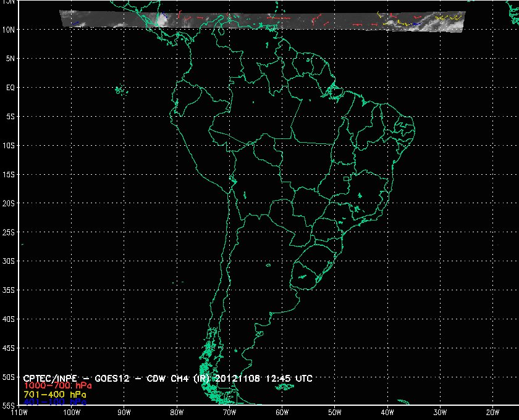519x420 pixels.
Task: Click the 5S latitude label
Action: pos(11,117)
